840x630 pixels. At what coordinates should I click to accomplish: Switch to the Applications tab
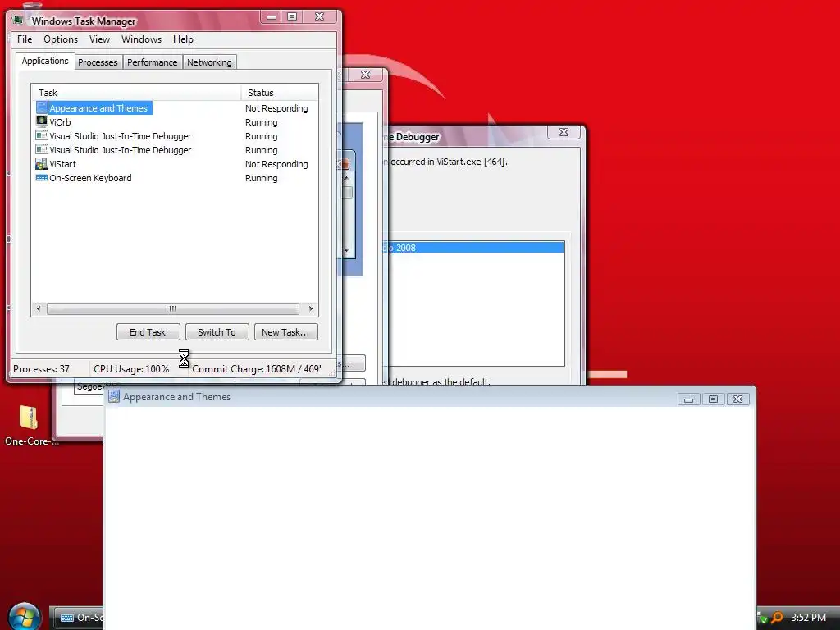(45, 61)
